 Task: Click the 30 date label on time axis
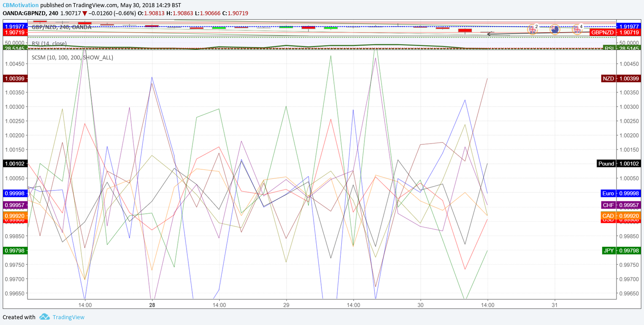click(x=420, y=305)
